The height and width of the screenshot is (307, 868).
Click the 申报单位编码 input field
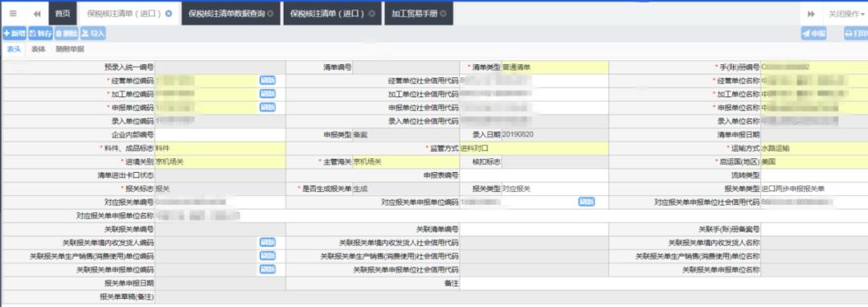click(207, 108)
